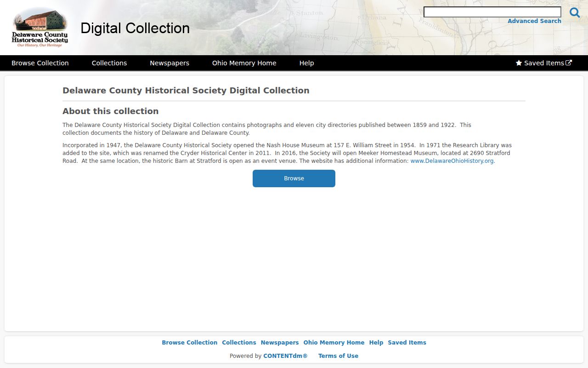Focus the search text box
Image resolution: width=588 pixels, height=368 pixels.
[492, 12]
